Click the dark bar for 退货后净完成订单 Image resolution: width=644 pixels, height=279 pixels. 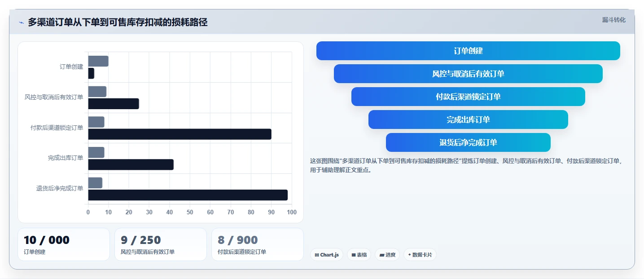click(x=188, y=195)
